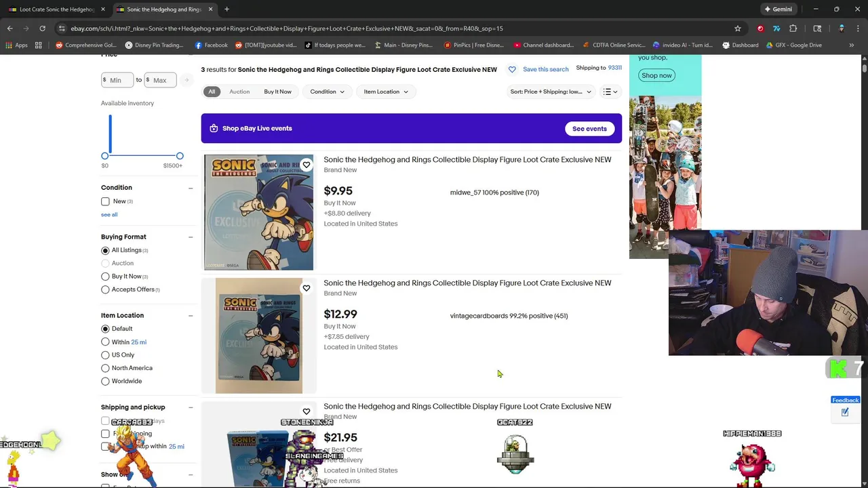Collapse Shipping and pickup section
This screenshot has width=868, height=488.
pyautogui.click(x=191, y=407)
